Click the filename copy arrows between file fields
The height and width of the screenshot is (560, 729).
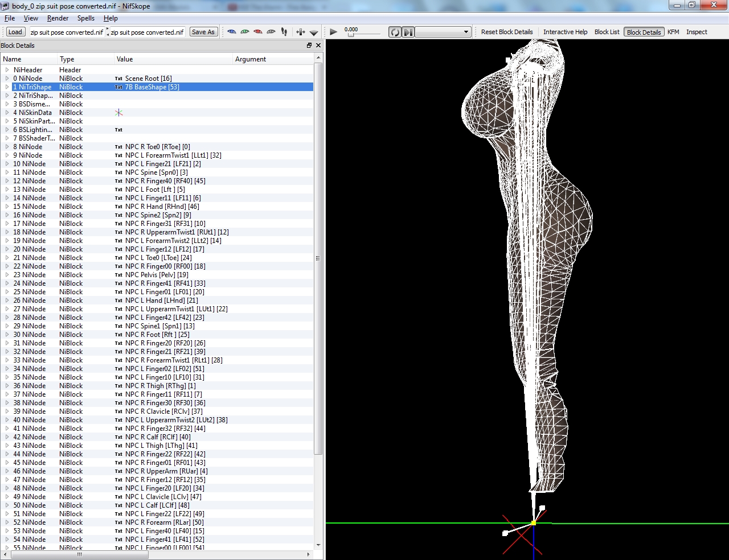pyautogui.click(x=107, y=32)
